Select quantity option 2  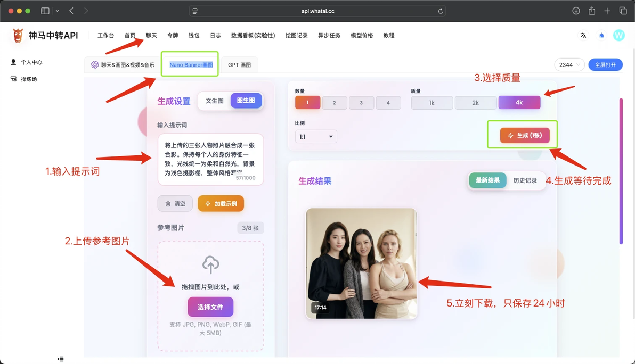coord(334,103)
